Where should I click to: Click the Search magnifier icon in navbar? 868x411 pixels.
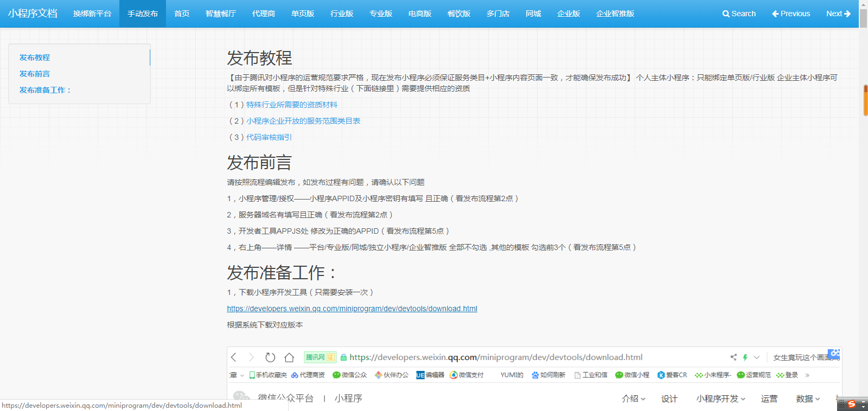[726, 14]
